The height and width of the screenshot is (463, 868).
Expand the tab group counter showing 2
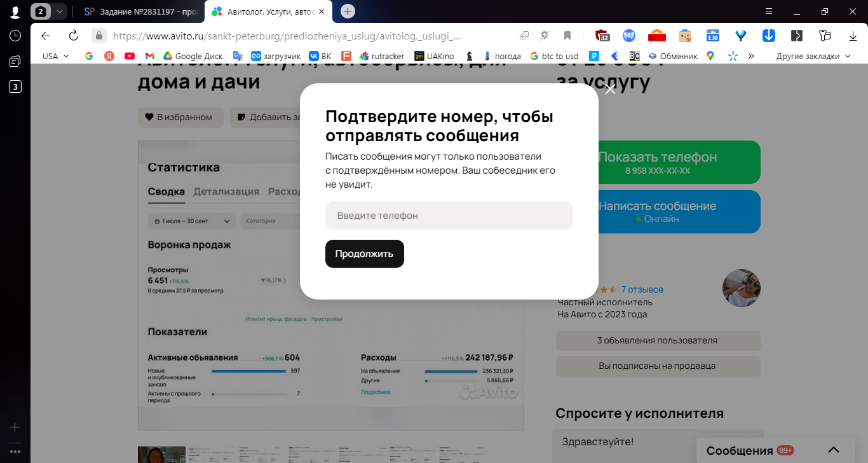pyautogui.click(x=49, y=11)
